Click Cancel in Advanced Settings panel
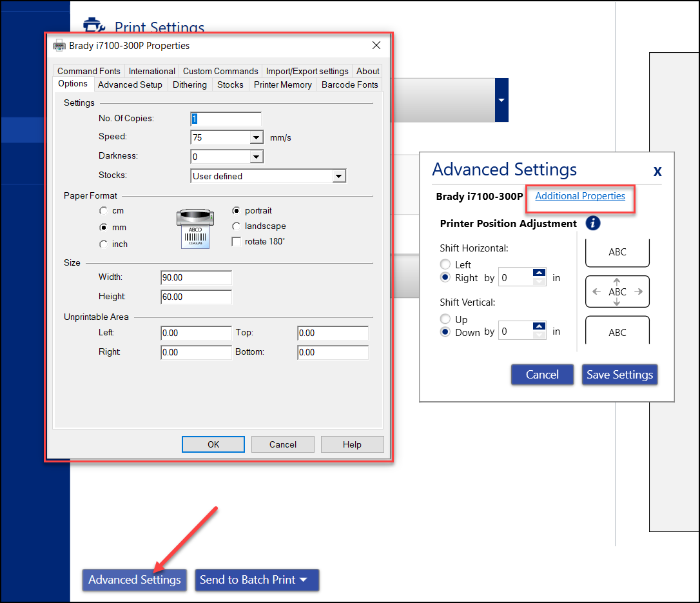 click(542, 374)
